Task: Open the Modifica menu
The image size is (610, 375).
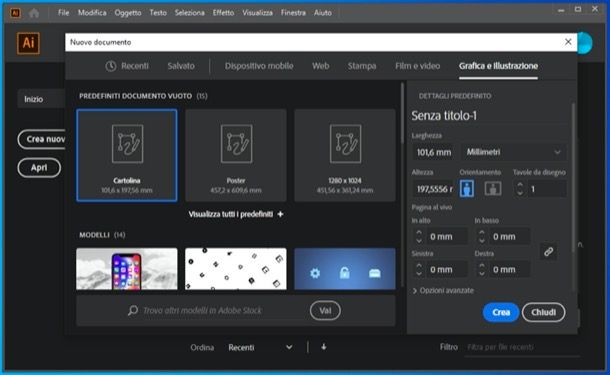Action: [92, 13]
